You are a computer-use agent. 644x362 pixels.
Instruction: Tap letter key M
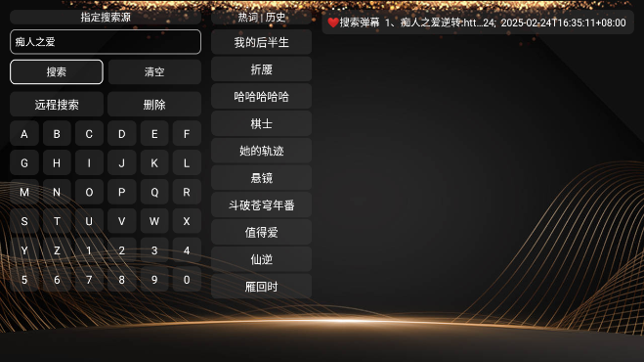pyautogui.click(x=24, y=192)
